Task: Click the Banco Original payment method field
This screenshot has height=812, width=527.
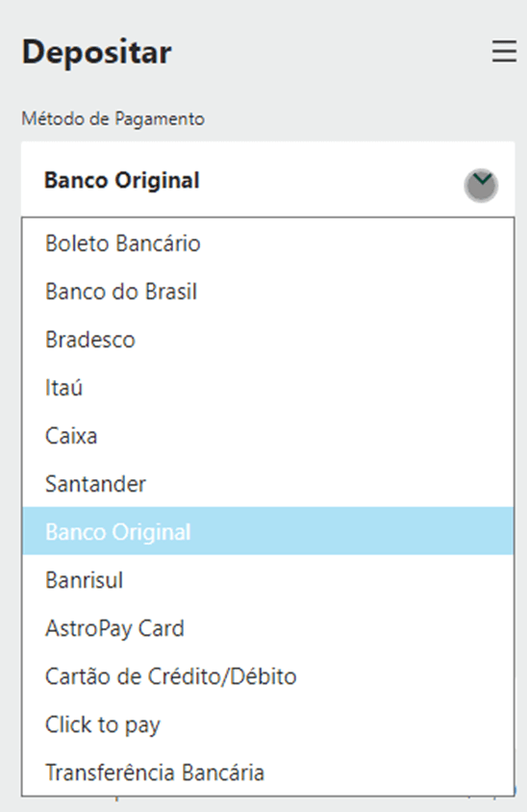Action: click(x=268, y=180)
